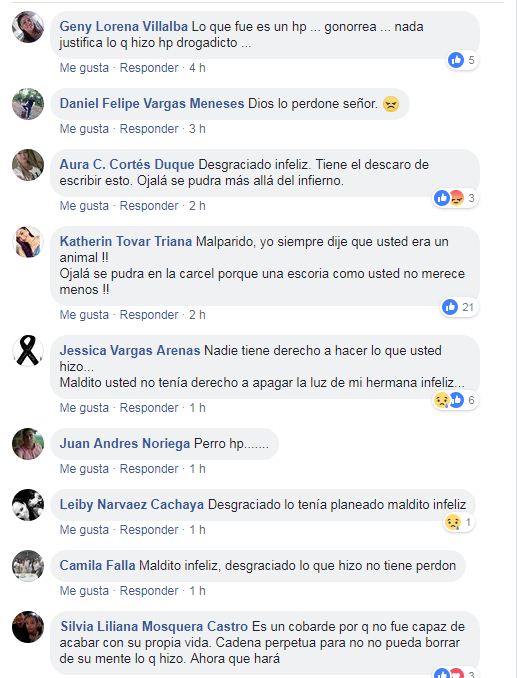Screen dimensions: 517x678
Task: Open the reactions on Aura C. Cortés Duque's comment
Action: tap(456, 198)
